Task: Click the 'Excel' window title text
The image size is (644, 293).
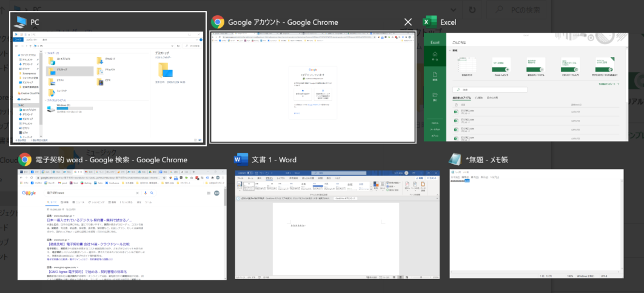Action: (x=448, y=22)
